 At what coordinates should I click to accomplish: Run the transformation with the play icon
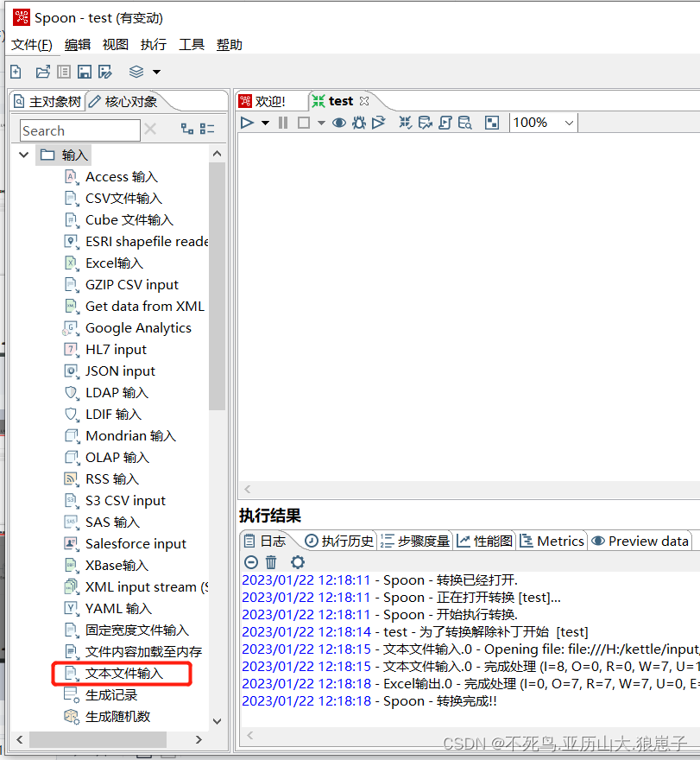click(x=247, y=123)
